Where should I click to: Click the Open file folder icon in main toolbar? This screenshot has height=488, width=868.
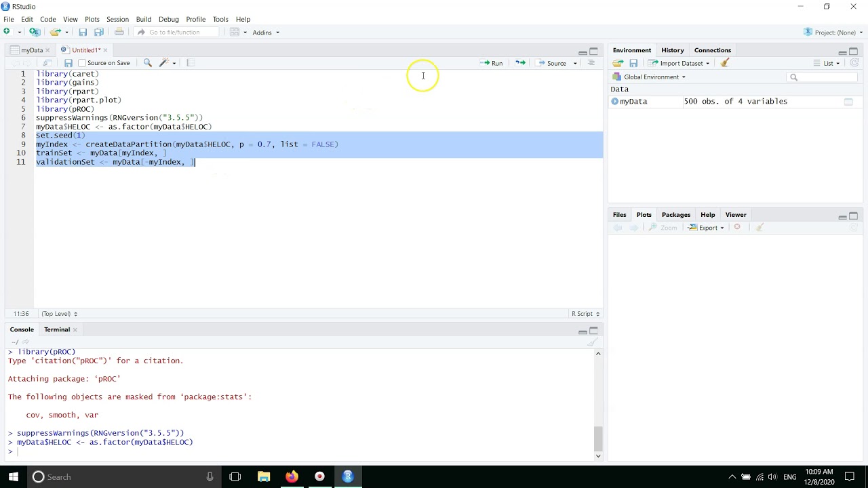pos(55,32)
